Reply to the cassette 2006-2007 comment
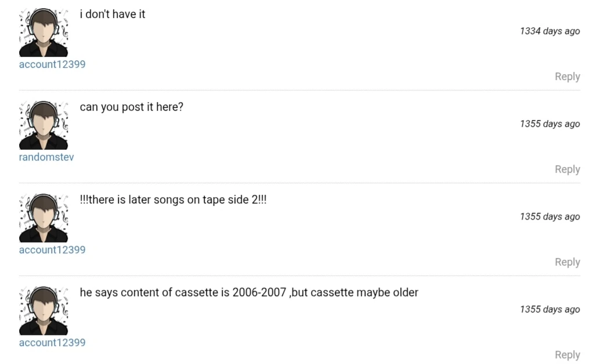 [567, 355]
